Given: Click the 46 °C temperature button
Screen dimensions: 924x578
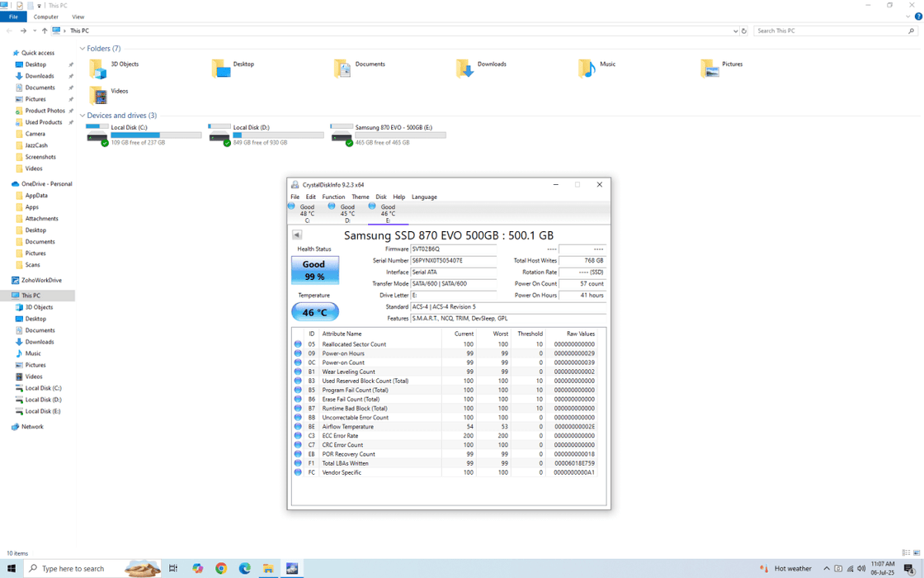Looking at the screenshot, I should tap(314, 312).
